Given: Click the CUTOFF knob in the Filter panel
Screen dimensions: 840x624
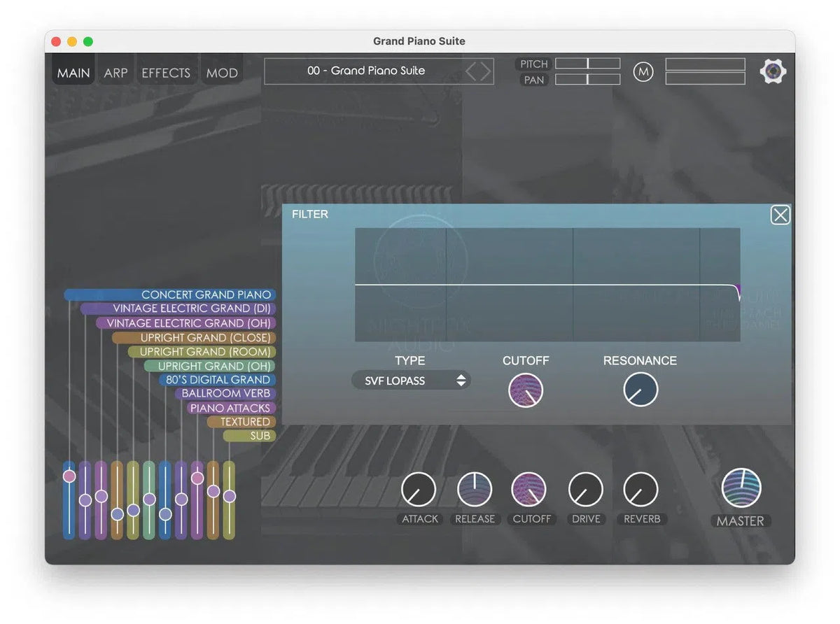Looking at the screenshot, I should (526, 389).
